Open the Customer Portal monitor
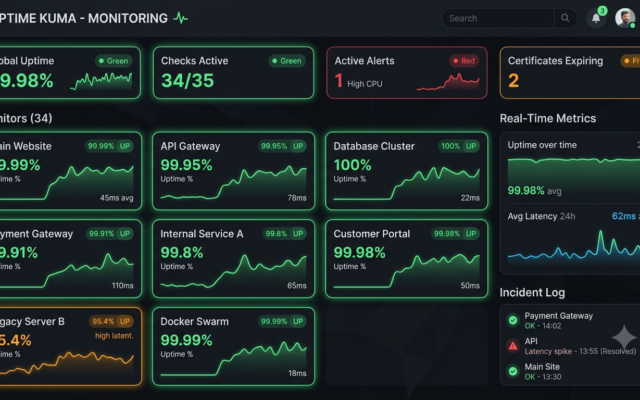Viewport: 640px width, 400px height. coord(407,259)
